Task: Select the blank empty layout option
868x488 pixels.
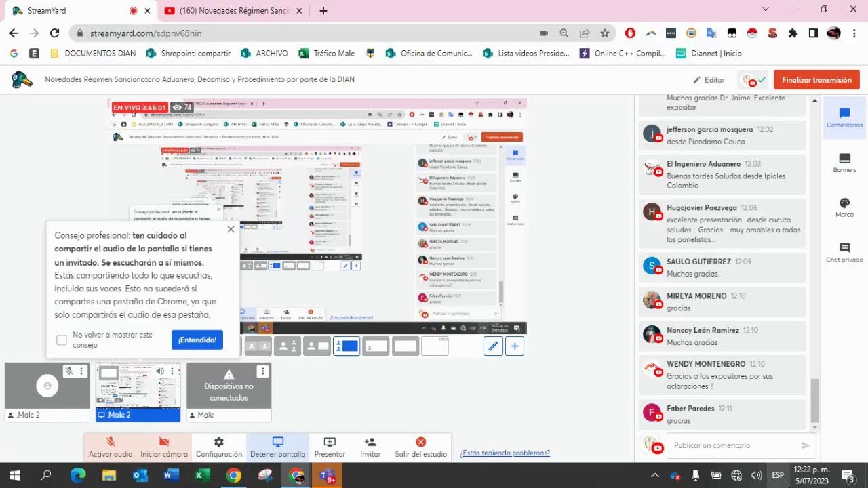Action: [x=435, y=346]
